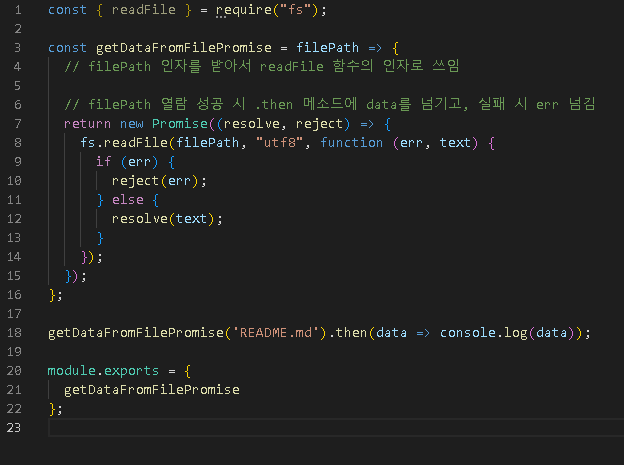This screenshot has width=624, height=465.
Task: Click the closing brace on line 22
Action: pyautogui.click(x=52, y=409)
